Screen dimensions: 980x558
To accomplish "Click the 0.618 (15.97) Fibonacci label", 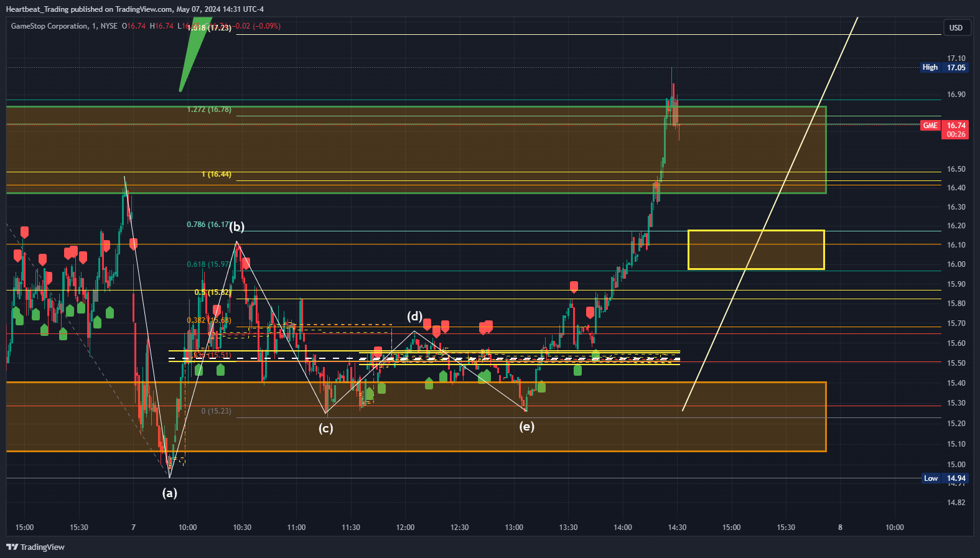I will pos(209,264).
